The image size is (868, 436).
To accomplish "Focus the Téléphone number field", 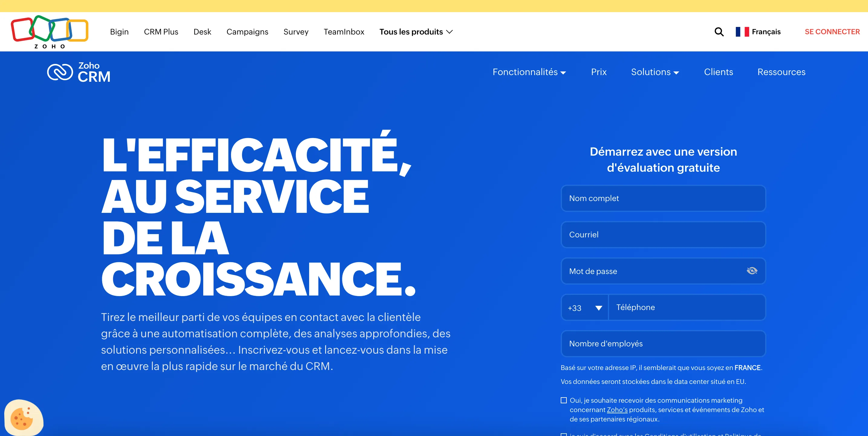I will pyautogui.click(x=687, y=307).
